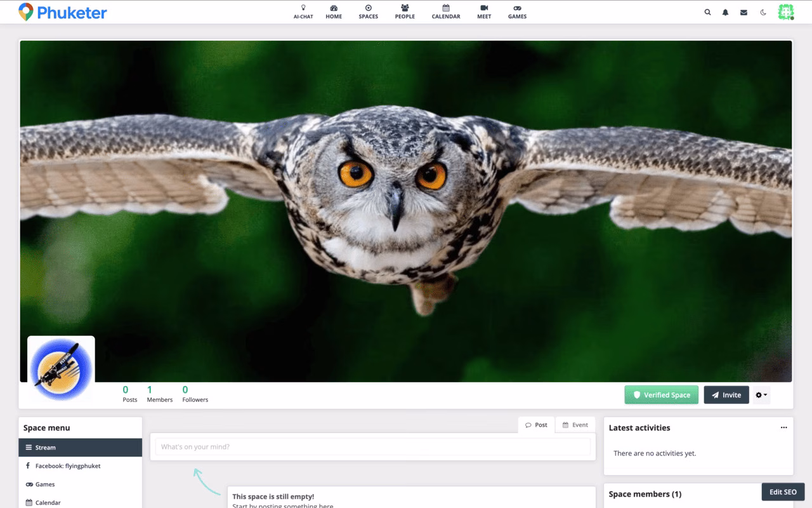The image size is (812, 508).
Task: Open Calendar in the Space menu
Action: [x=80, y=502]
